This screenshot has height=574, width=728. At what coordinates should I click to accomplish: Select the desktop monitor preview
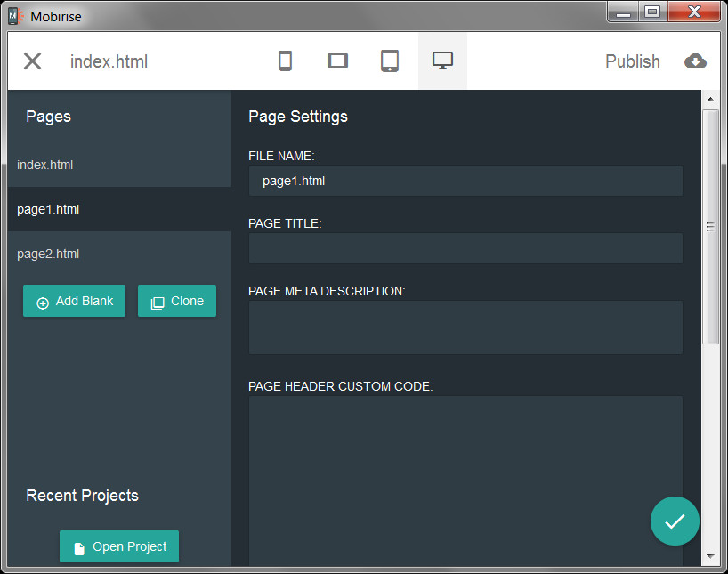(442, 61)
